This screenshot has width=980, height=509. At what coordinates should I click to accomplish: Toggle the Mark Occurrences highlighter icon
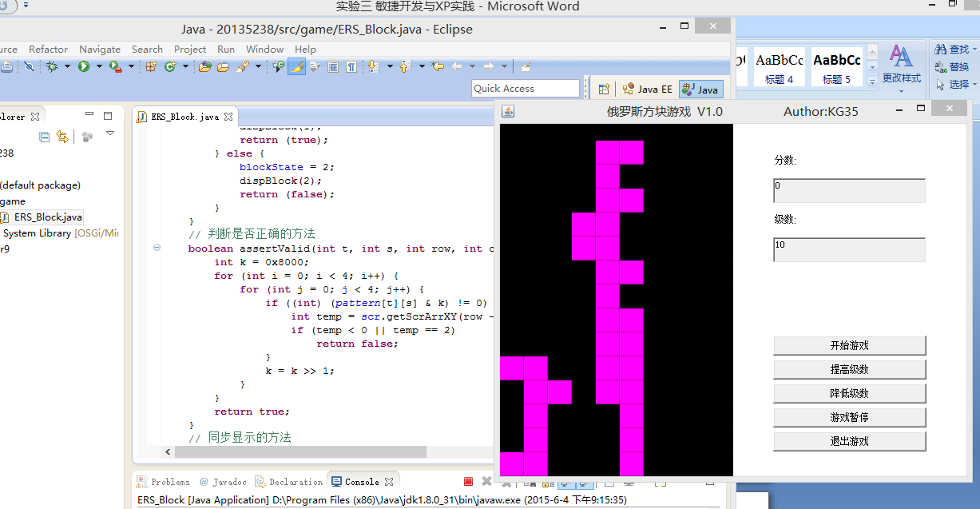[296, 66]
